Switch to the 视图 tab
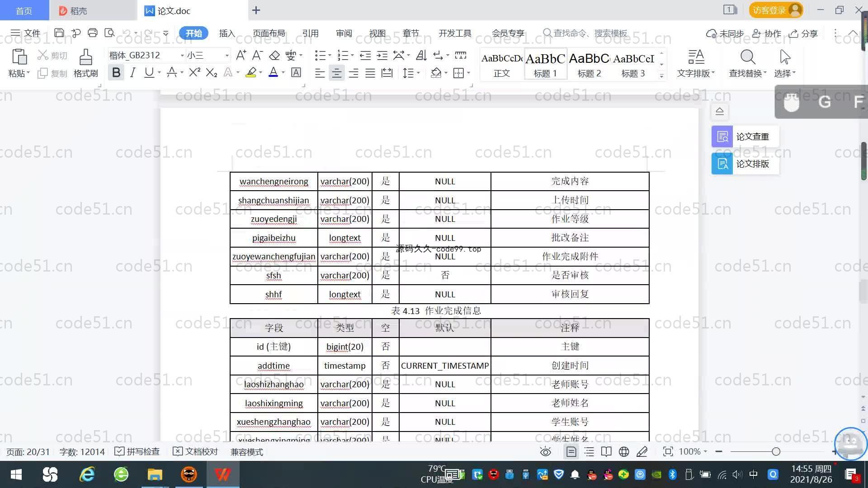The image size is (868, 488). (377, 33)
